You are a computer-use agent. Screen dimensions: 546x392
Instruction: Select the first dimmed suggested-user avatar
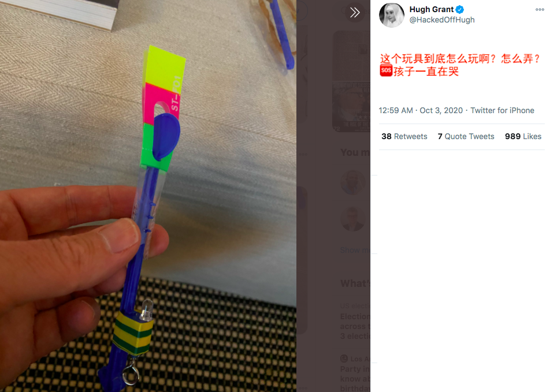point(353,182)
